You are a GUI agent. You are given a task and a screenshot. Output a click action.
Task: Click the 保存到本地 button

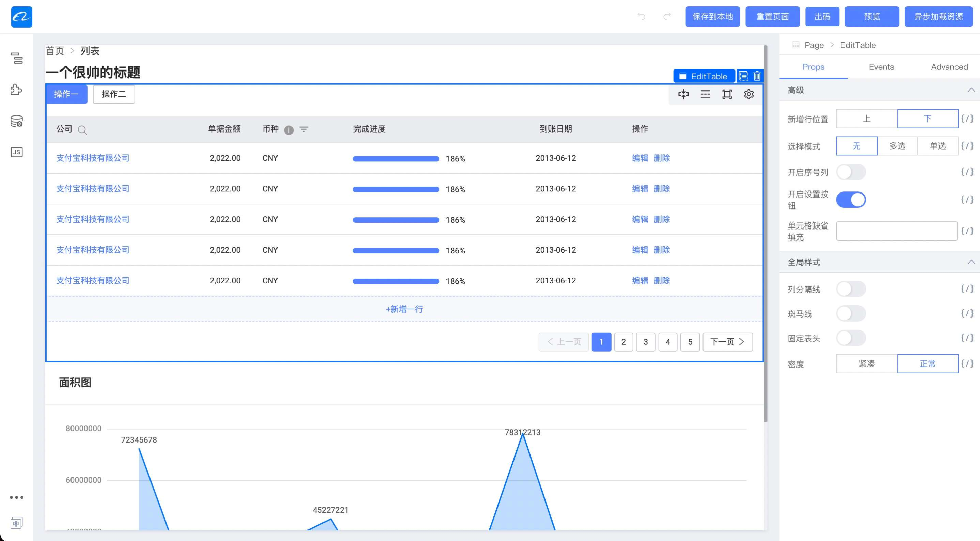coord(713,16)
